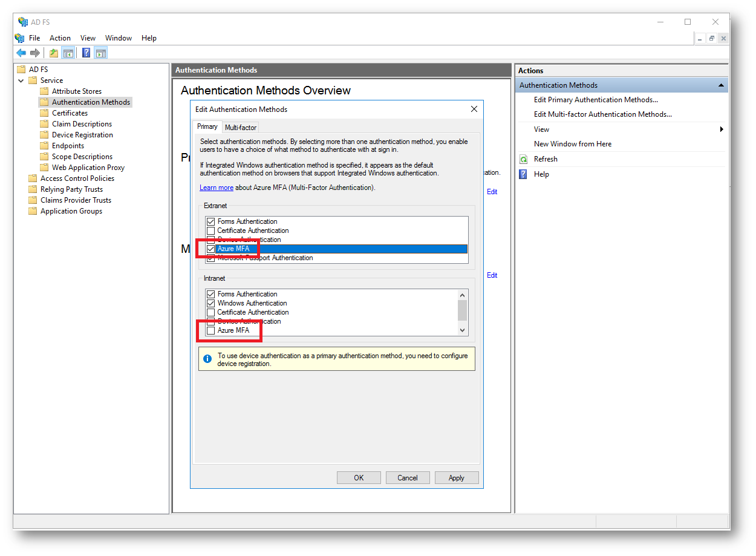This screenshot has height=556, width=756.
Task: Enable the Intranet Azure MFA checkbox
Action: [210, 331]
